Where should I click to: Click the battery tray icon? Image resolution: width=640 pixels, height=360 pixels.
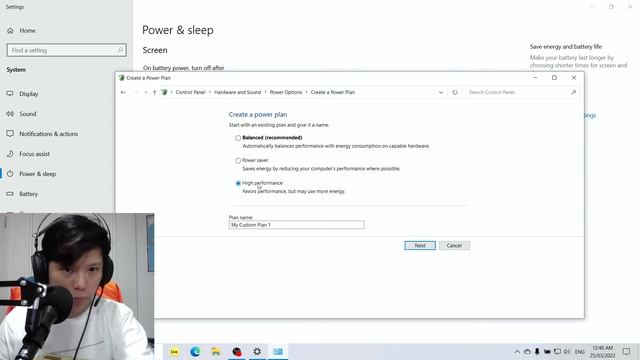547,351
